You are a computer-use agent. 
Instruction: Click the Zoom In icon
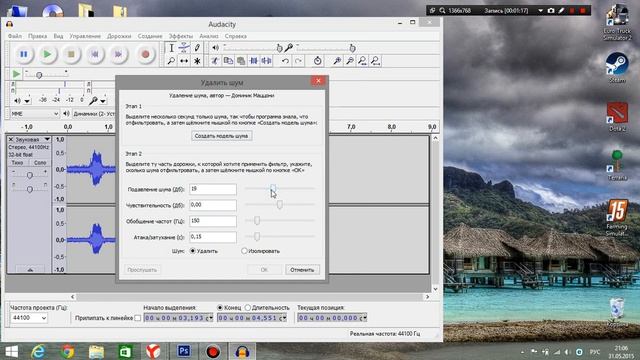pos(337,61)
